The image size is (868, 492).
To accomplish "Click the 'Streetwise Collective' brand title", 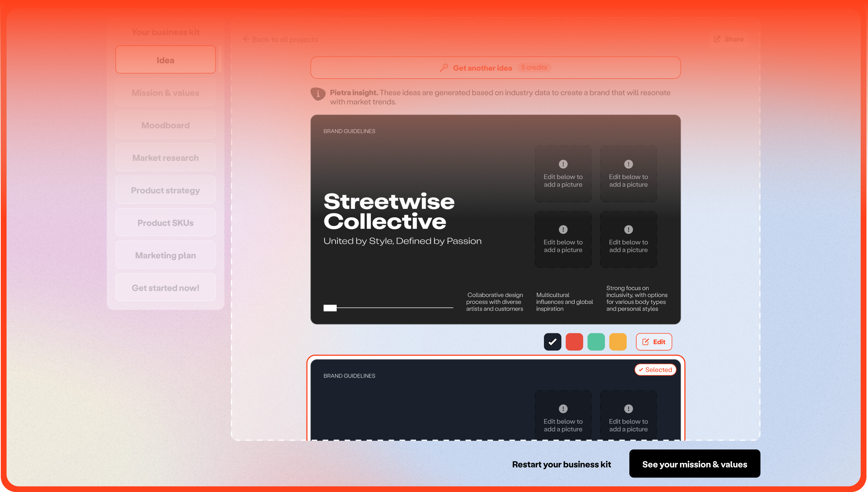I will point(389,211).
